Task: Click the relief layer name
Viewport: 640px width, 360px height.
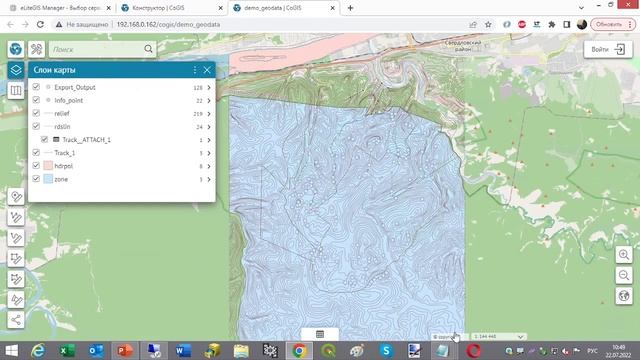Action: coord(62,113)
